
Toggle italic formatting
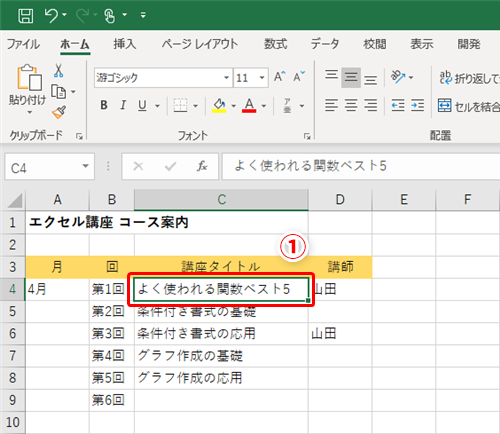123,105
